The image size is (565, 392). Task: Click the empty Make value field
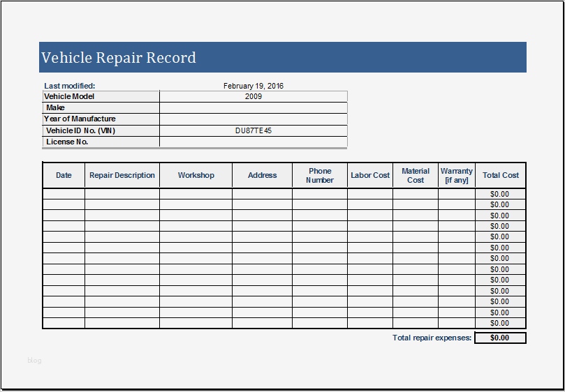tap(254, 107)
